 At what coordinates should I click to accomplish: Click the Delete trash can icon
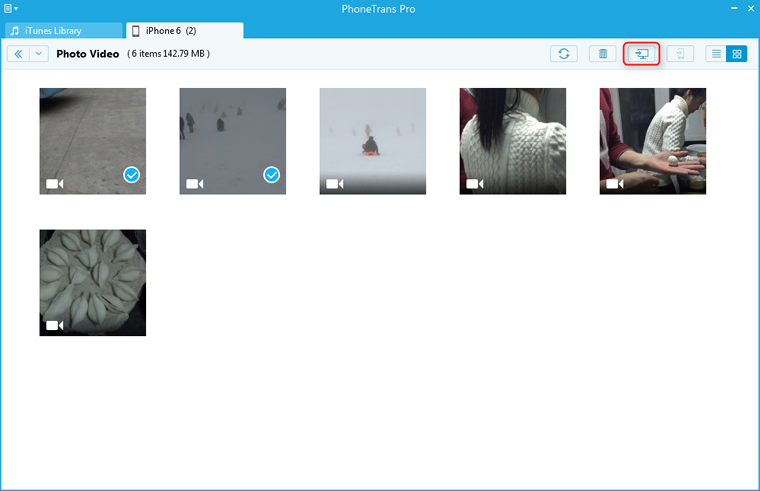602,54
